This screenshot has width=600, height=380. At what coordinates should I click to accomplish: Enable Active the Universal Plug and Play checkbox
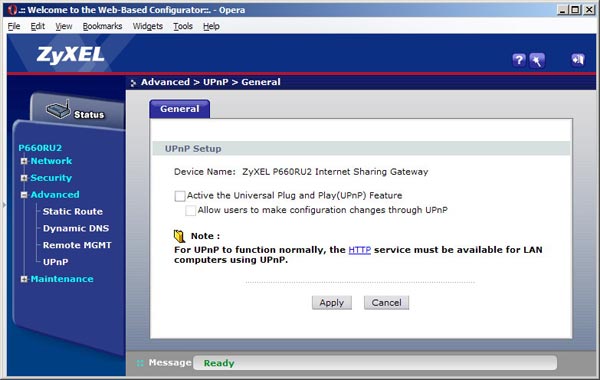coord(180,196)
